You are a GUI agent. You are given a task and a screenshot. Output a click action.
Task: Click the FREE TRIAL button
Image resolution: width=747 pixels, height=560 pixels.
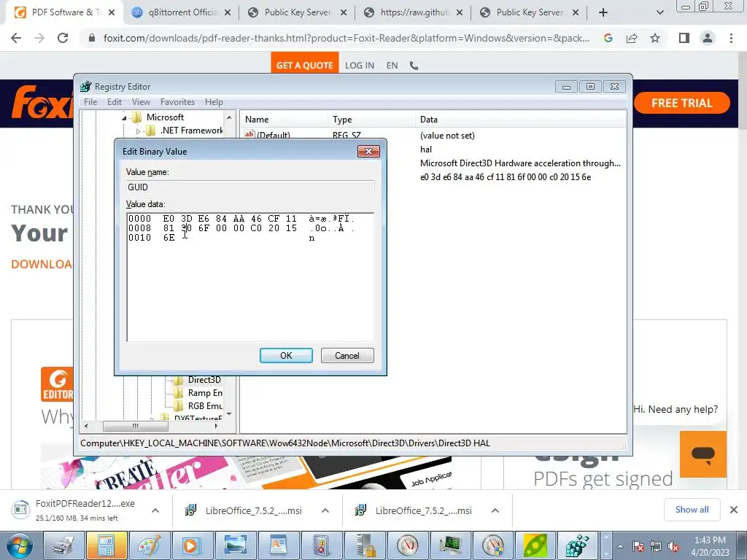click(682, 104)
